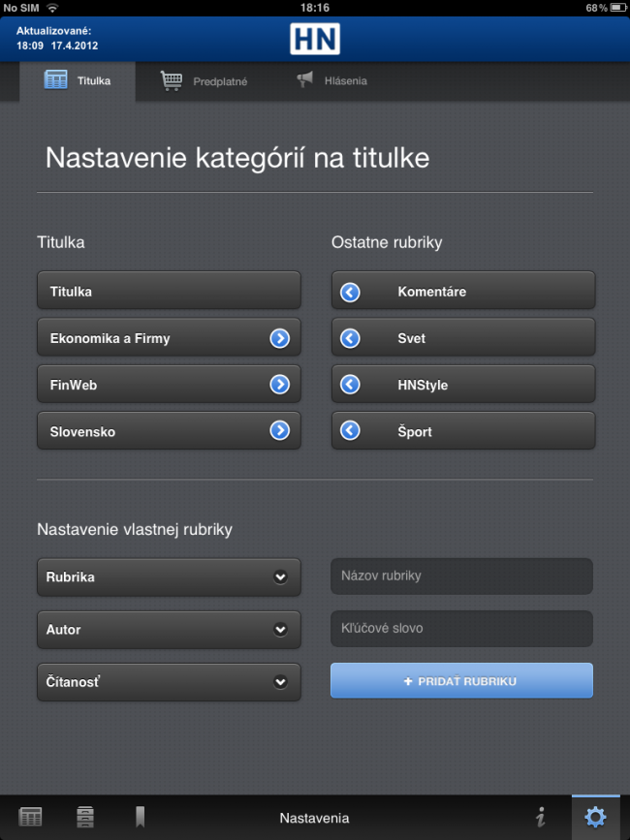
Task: Add Svet to Titulka with left arrow
Action: (x=350, y=338)
